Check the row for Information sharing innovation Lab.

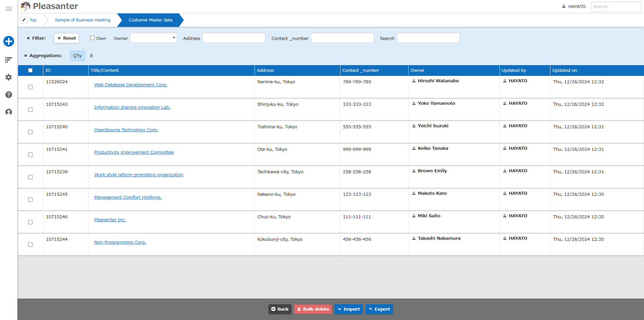coord(30,110)
